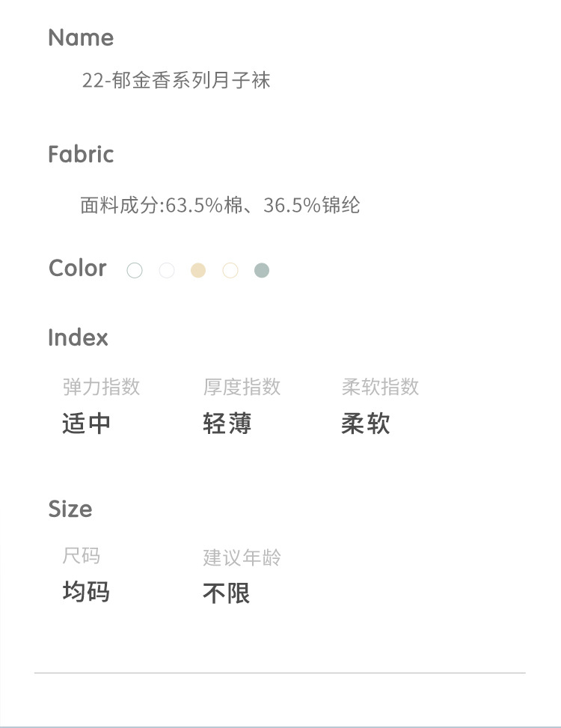This screenshot has height=728, width=561.
Task: Select the 轻薄 thickness value
Action: [227, 424]
